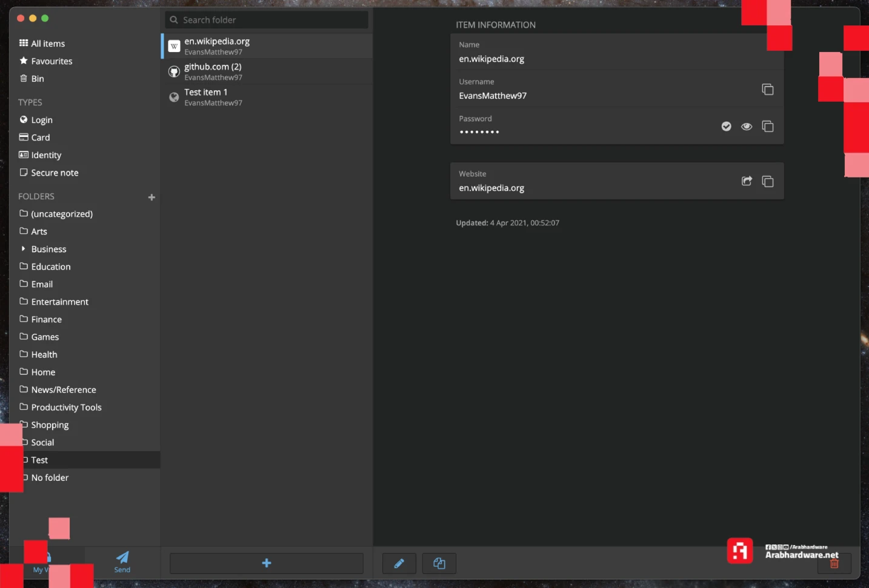This screenshot has height=588, width=869.
Task: Click the pencil edit item button
Action: (x=399, y=563)
